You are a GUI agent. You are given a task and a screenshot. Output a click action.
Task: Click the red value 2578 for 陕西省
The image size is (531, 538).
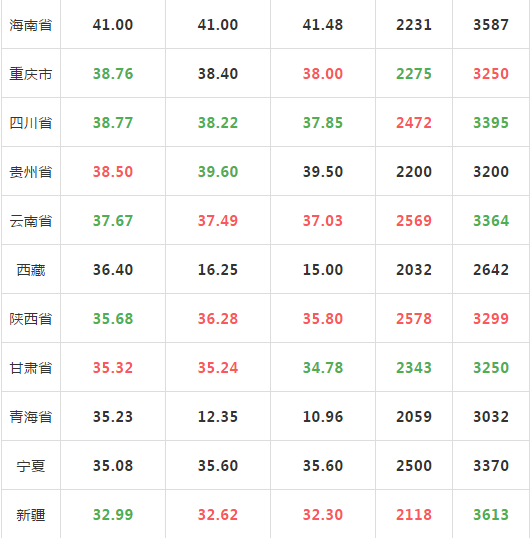click(414, 319)
